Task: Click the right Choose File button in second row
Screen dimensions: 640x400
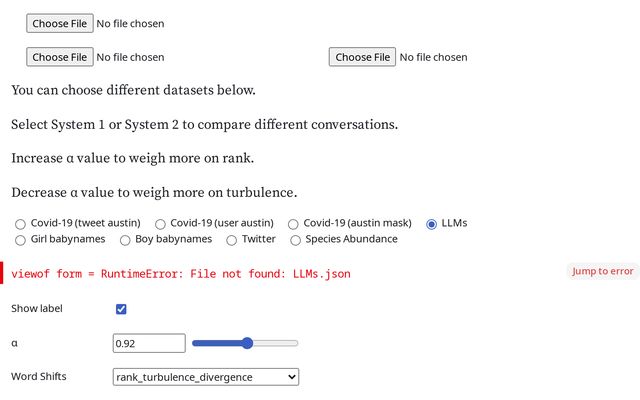Action: coord(362,57)
